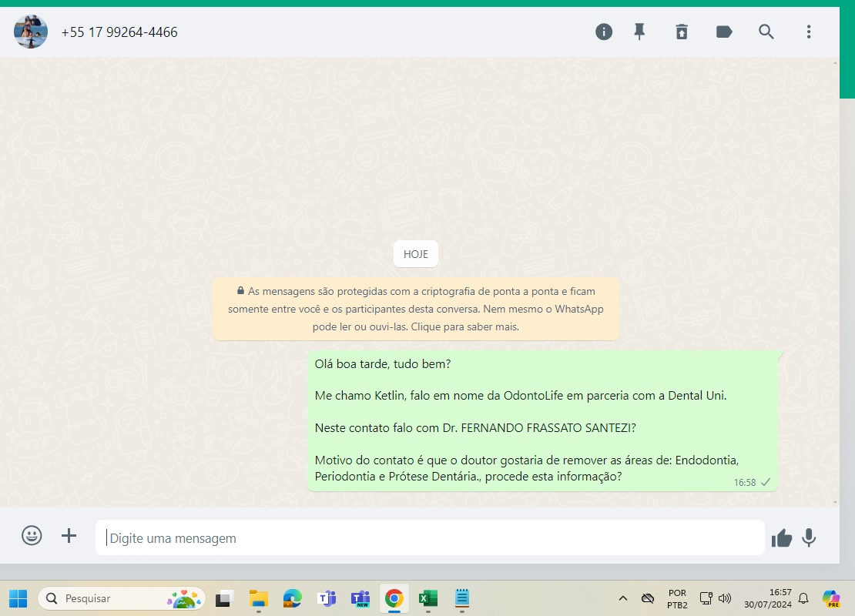Open the emoji picker smiley icon
Image resolution: width=855 pixels, height=616 pixels.
coord(32,535)
